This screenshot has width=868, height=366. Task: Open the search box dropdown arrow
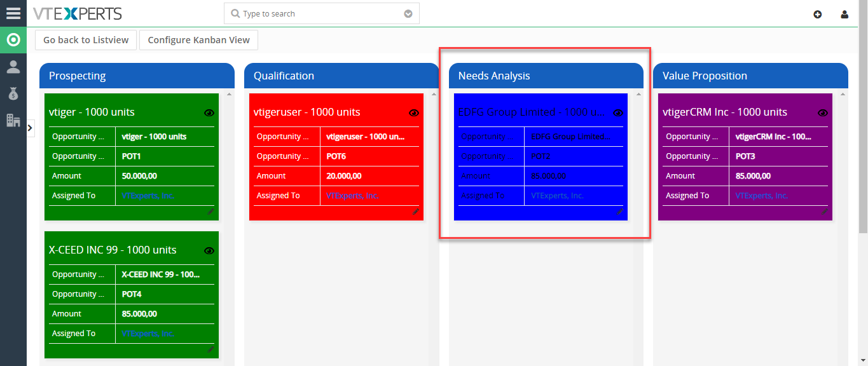(408, 13)
